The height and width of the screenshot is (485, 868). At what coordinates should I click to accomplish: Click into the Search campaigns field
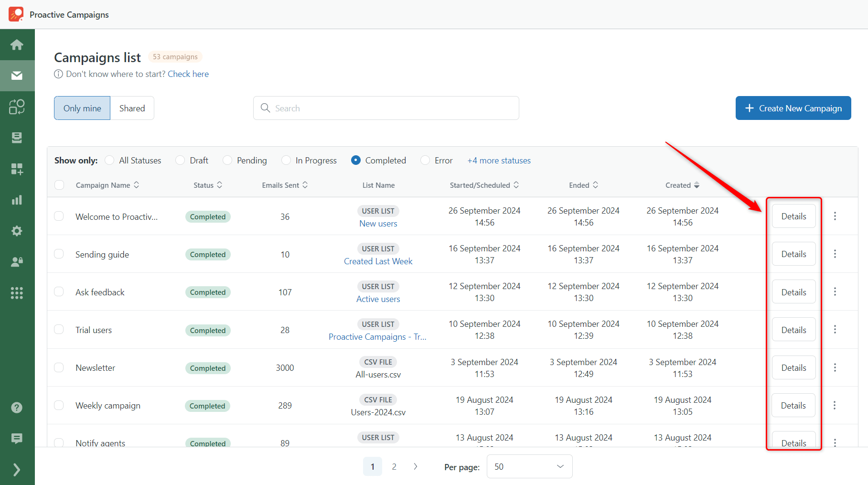point(386,108)
